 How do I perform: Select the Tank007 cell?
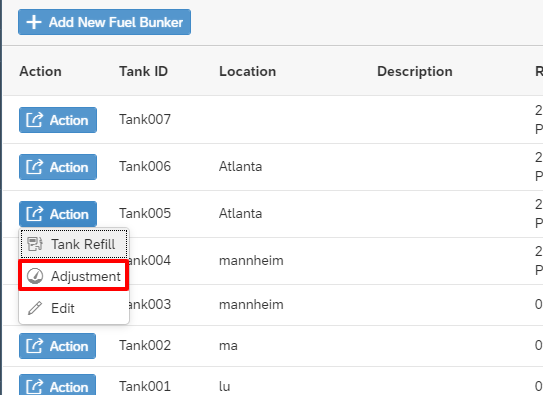coord(145,119)
